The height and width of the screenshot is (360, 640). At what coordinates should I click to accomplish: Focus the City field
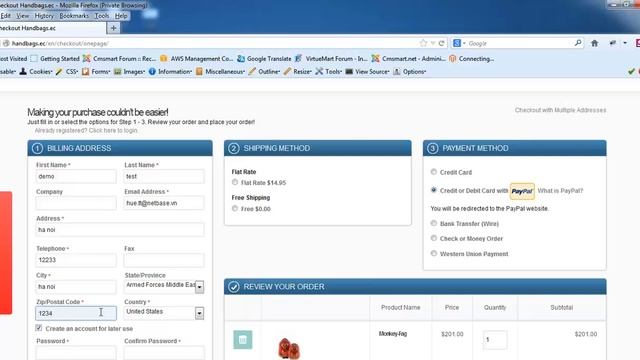(76, 287)
